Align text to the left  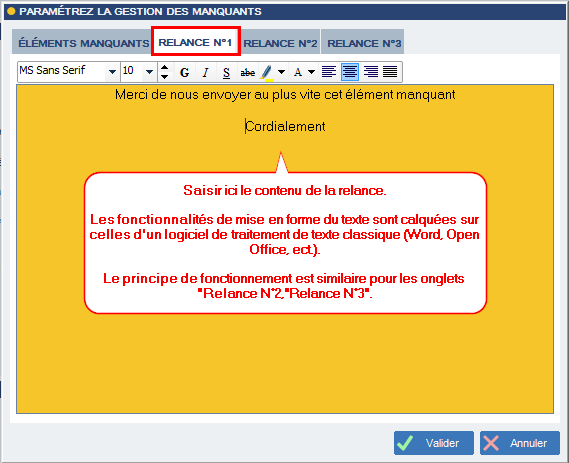329,72
